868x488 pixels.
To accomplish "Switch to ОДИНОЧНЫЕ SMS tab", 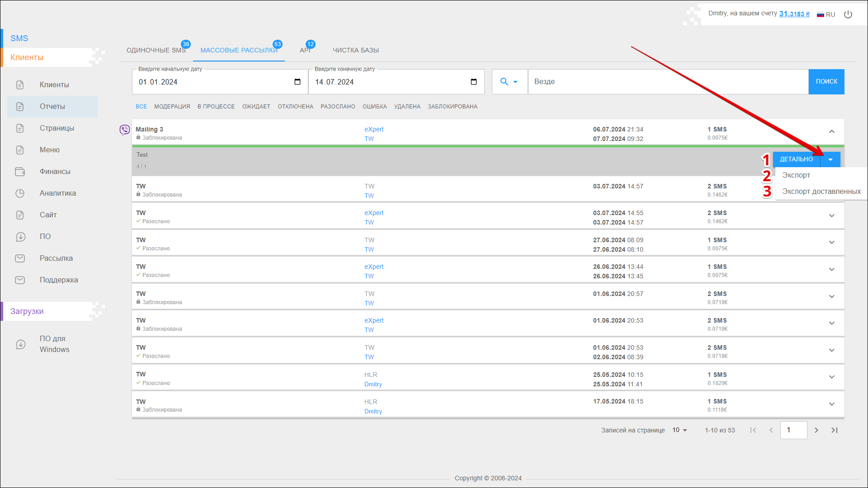I will (x=156, y=50).
